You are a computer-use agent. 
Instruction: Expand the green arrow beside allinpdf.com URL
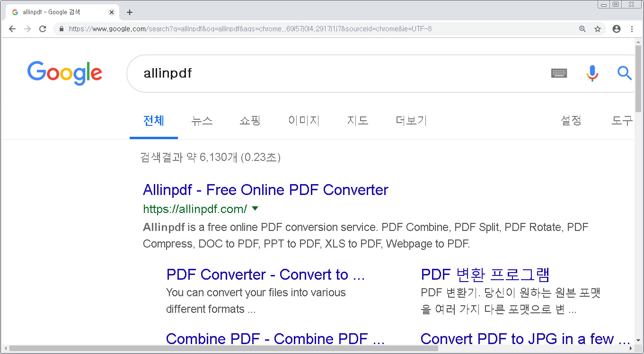[255, 208]
